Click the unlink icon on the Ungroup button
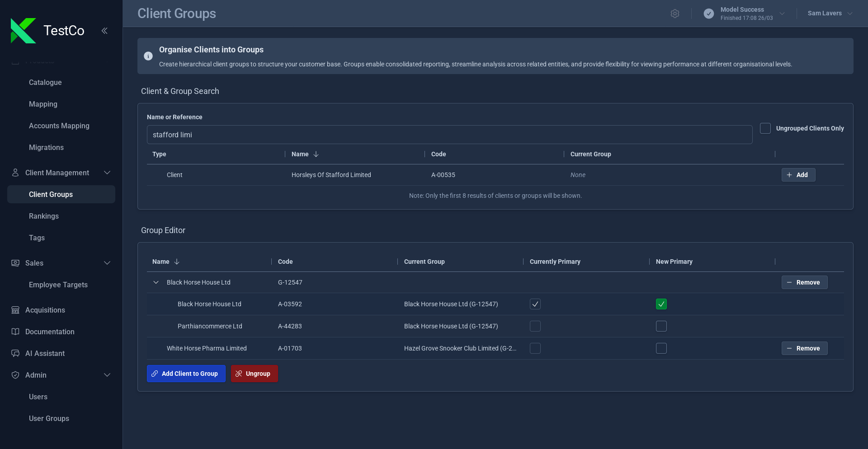Image resolution: width=868 pixels, height=449 pixels. pyautogui.click(x=239, y=374)
